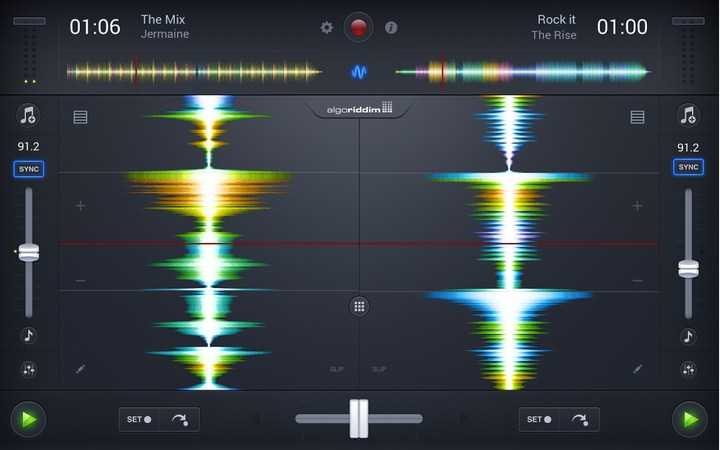The width and height of the screenshot is (720, 450).
Task: Zoom in left deck waveform with plus
Action: point(80,206)
